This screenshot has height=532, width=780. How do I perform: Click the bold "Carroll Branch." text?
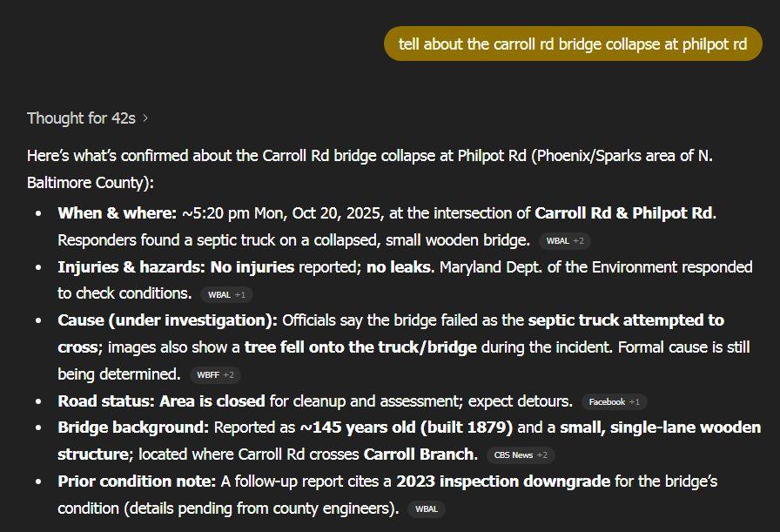tap(420, 454)
